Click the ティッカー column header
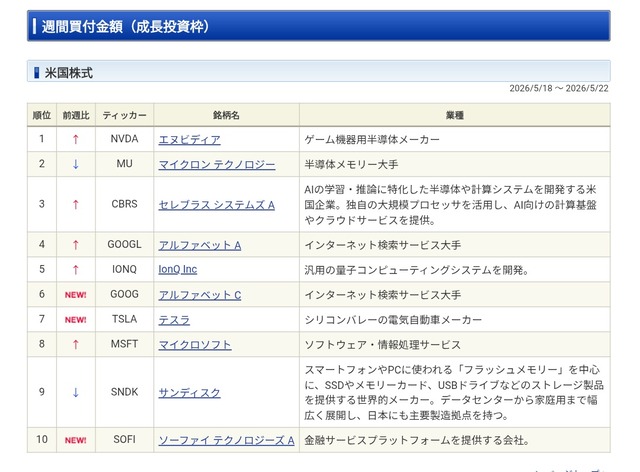The width and height of the screenshot is (640, 472). pos(124,116)
